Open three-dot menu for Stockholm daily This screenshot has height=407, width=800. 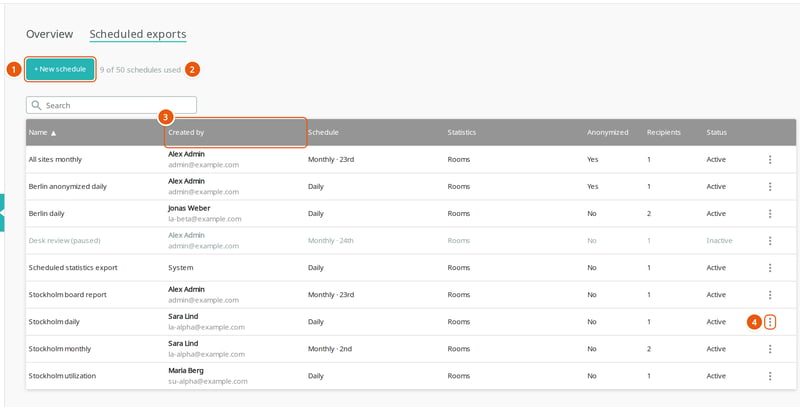point(770,322)
